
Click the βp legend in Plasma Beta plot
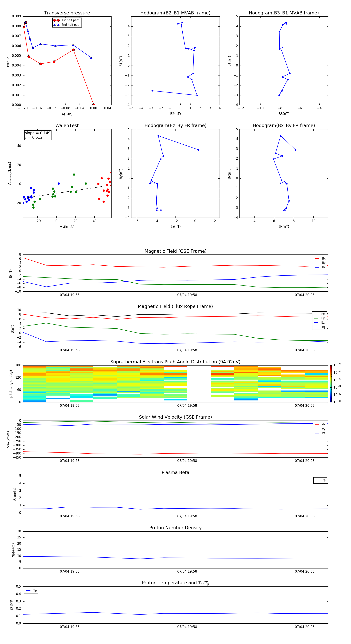click(x=320, y=480)
